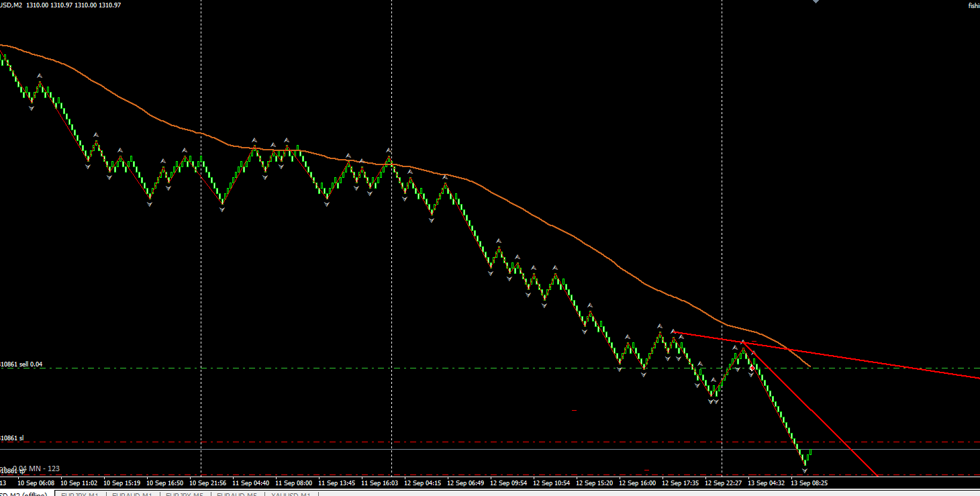Click the '12 Sep 06:49' time label
Screen dimensions: 980x496
coord(466,483)
